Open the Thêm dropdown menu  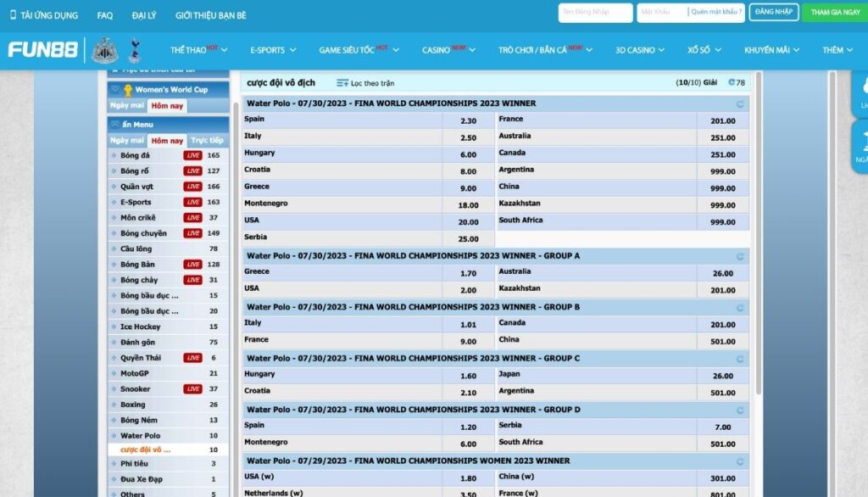[x=837, y=50]
